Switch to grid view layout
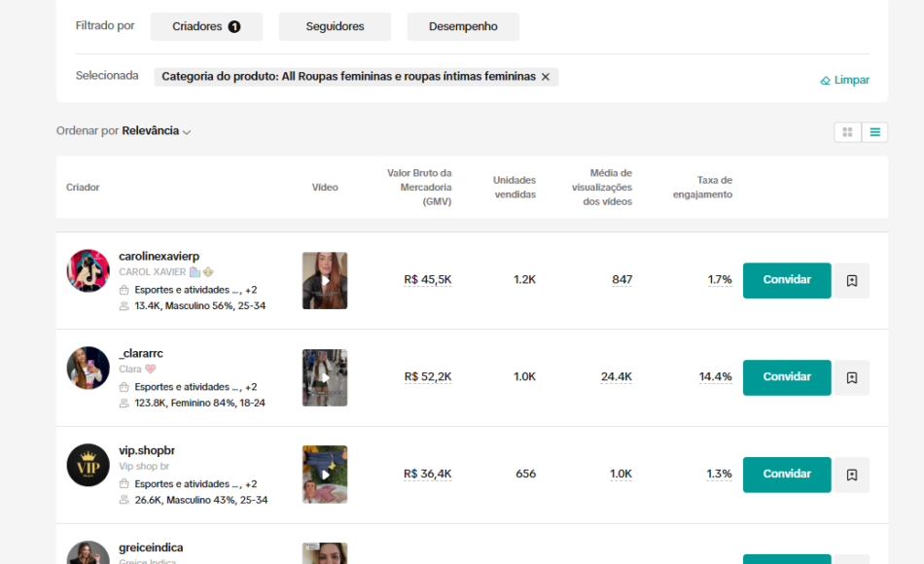The height and width of the screenshot is (564, 924). coord(847,132)
